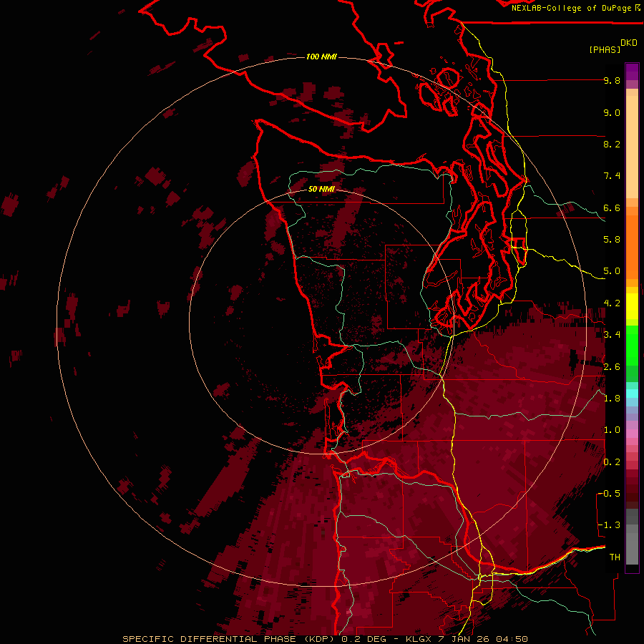Viewport: 644px width, 644px height.
Task: Select the 4.2 scale value
Action: [x=612, y=303]
